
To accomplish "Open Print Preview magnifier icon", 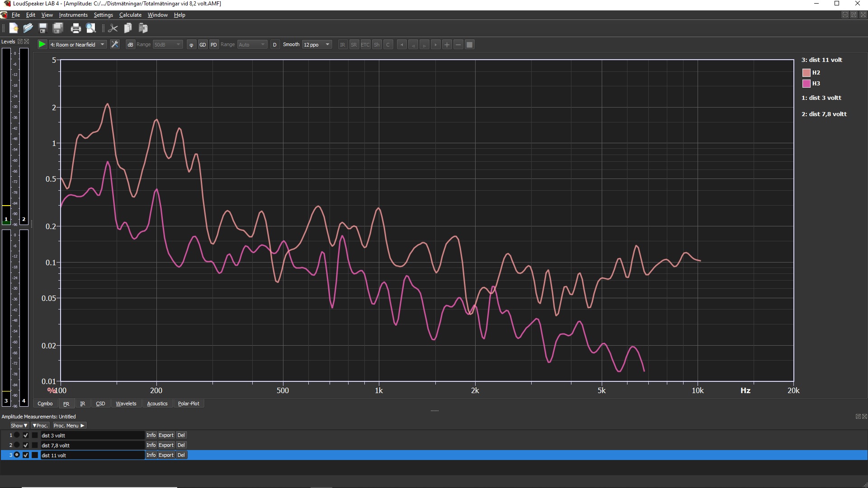I will click(91, 28).
